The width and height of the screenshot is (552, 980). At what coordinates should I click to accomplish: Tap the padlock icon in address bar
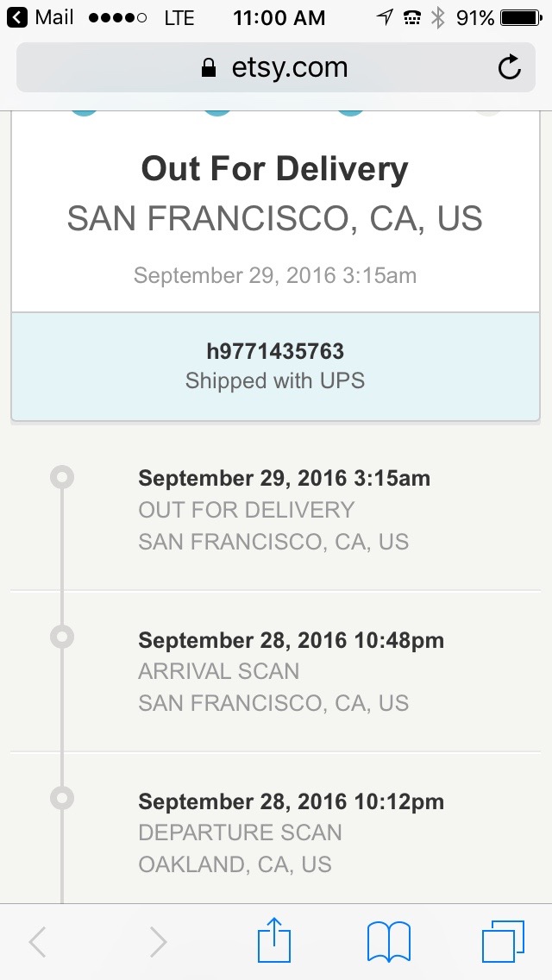[x=208, y=68]
